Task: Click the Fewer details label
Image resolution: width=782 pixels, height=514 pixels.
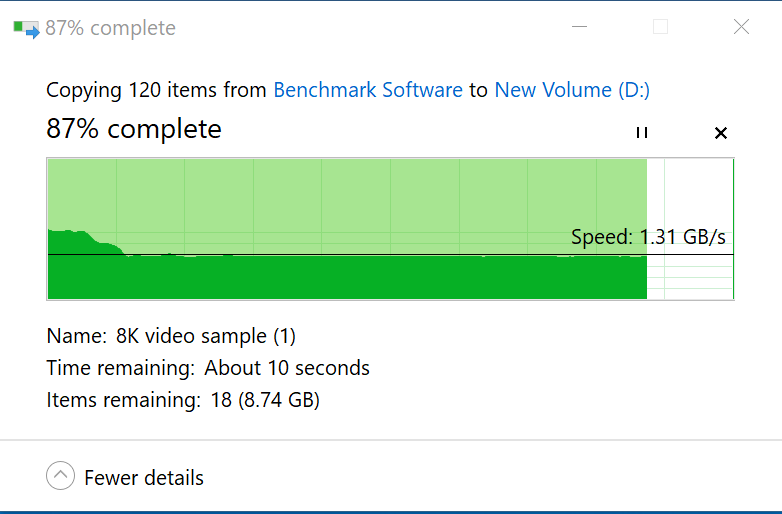Action: [x=144, y=478]
